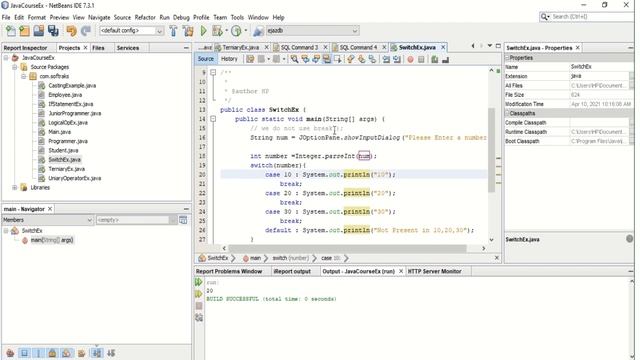Expand the Libraries node
This screenshot has height=360, width=640.
pos(15,188)
